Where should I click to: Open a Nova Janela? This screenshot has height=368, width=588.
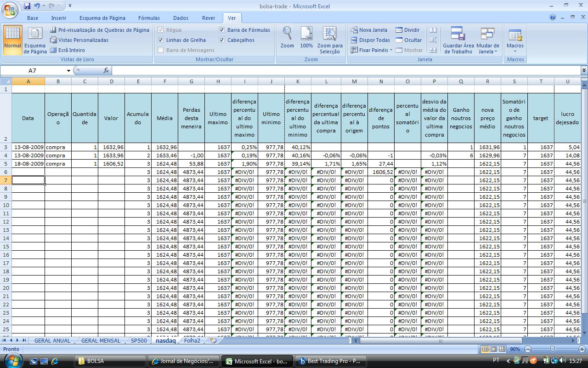[369, 30]
